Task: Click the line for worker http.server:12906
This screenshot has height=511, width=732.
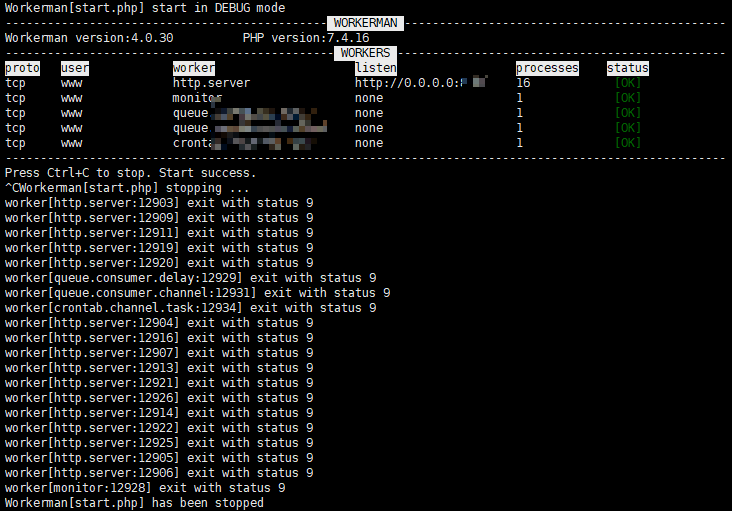Action: pos(159,473)
